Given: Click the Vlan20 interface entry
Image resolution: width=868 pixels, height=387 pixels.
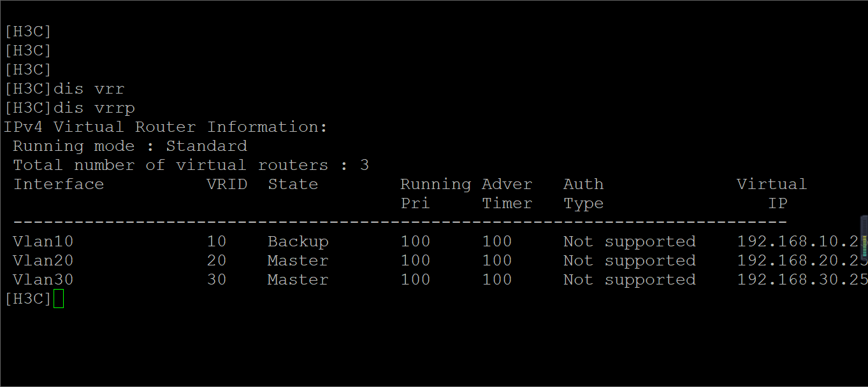Looking at the screenshot, I should coord(43,260).
